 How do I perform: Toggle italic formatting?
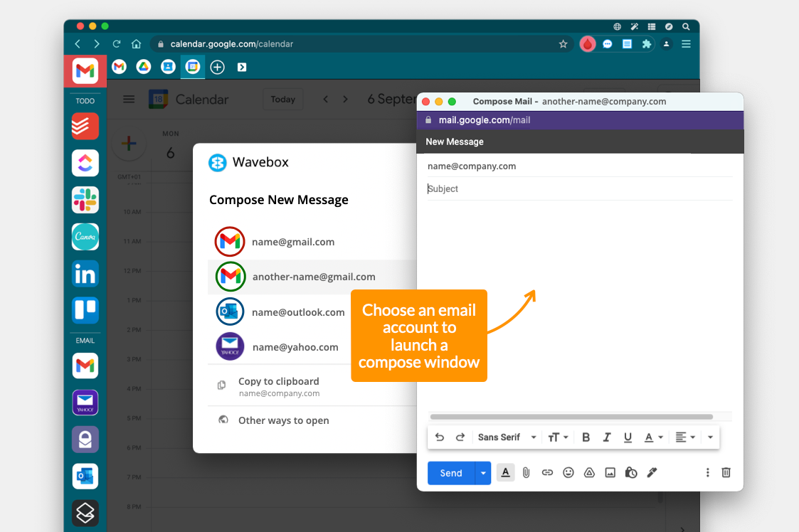click(x=607, y=437)
